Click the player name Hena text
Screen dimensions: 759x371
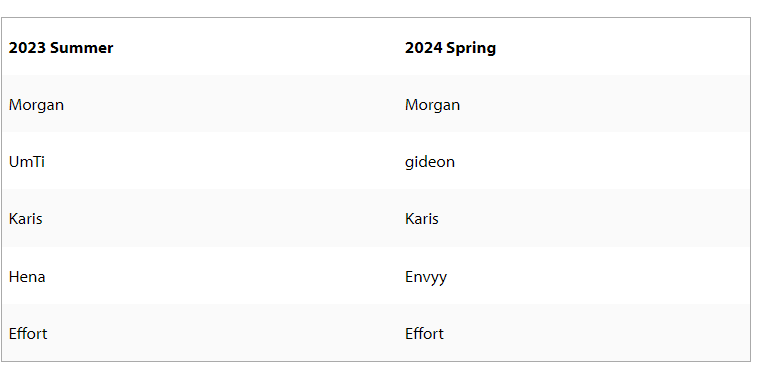(x=27, y=277)
